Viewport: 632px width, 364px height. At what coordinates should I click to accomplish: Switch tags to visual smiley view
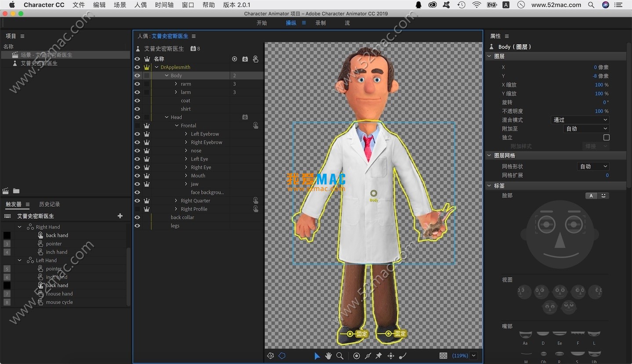[x=603, y=196]
